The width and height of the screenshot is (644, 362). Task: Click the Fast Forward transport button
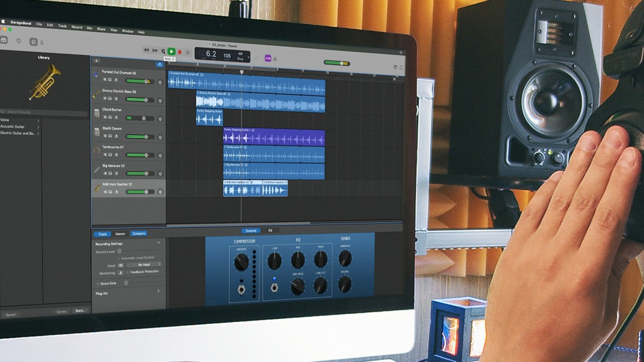point(155,50)
